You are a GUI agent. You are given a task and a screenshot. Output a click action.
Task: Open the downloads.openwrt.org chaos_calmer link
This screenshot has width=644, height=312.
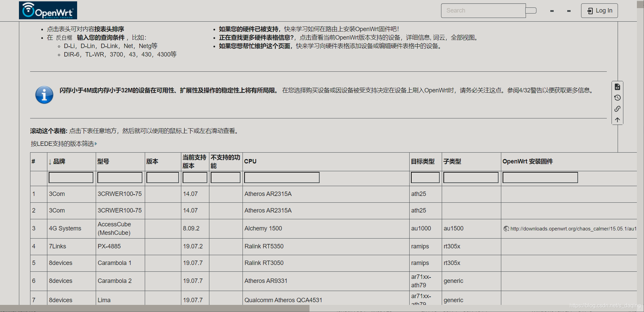(x=573, y=229)
